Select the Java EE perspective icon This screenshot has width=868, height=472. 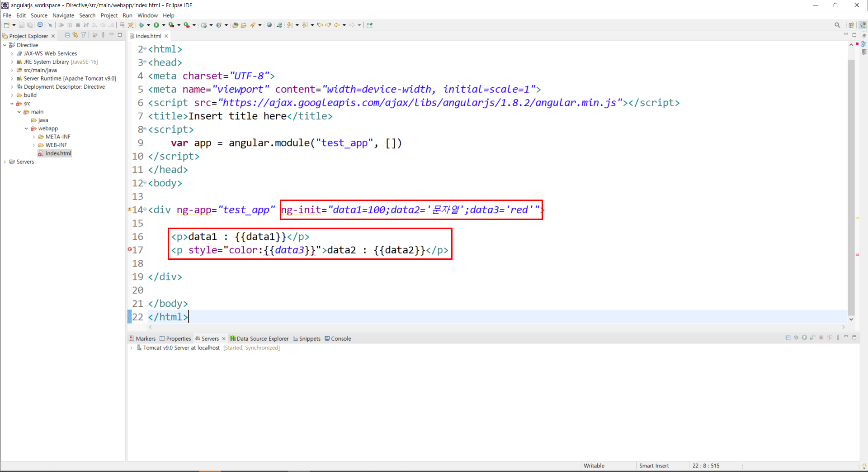click(863, 25)
